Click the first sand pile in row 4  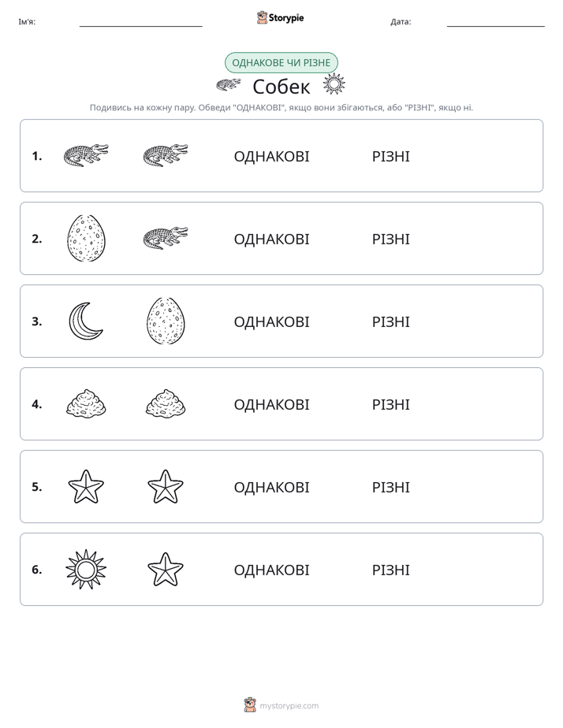(86, 403)
